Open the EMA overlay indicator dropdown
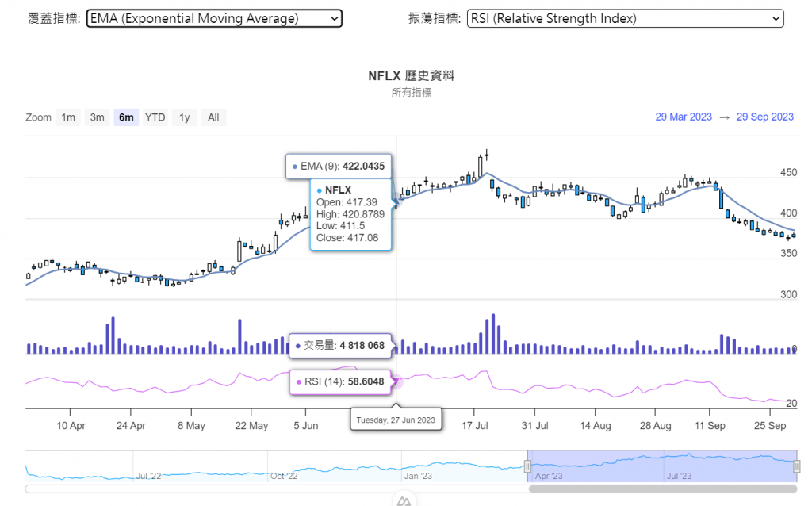812x506 pixels. 214,19
